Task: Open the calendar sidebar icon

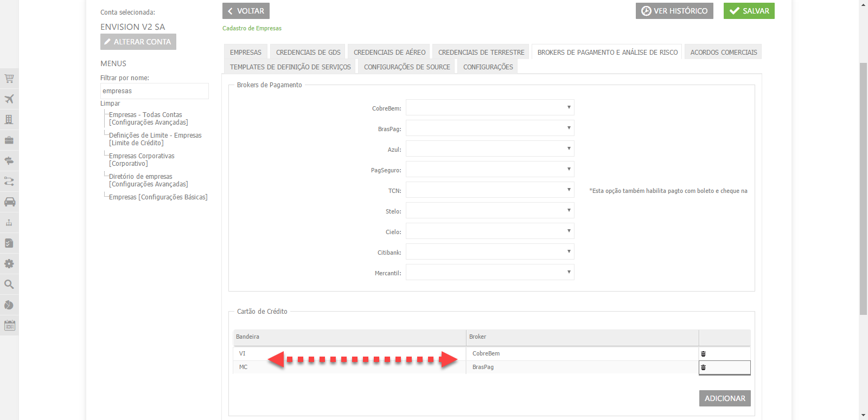Action: point(9,326)
